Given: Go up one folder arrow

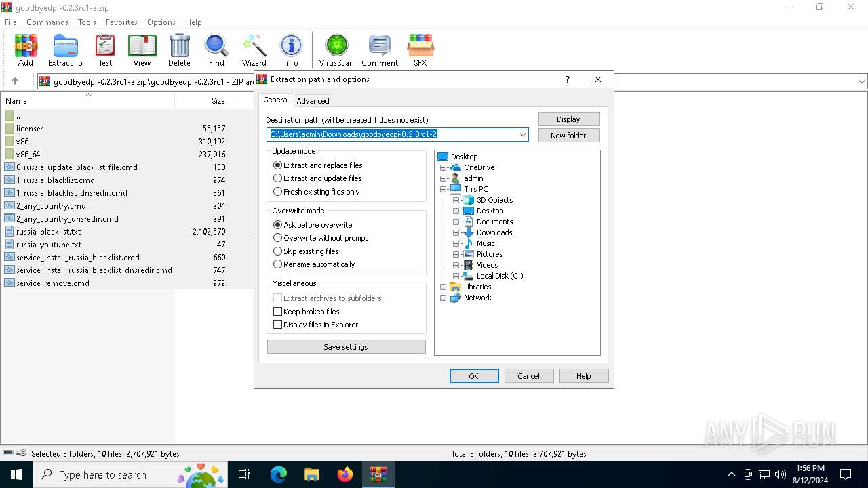Looking at the screenshot, I should 15,81.
